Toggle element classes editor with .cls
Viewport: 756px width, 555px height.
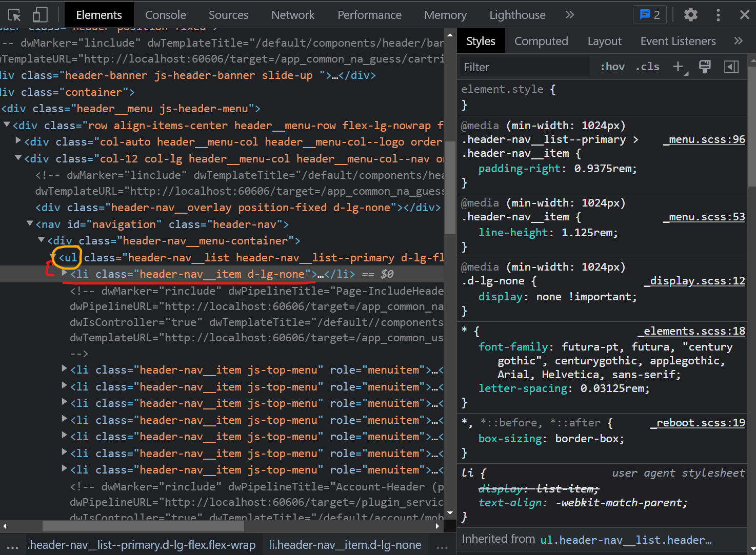tap(647, 67)
